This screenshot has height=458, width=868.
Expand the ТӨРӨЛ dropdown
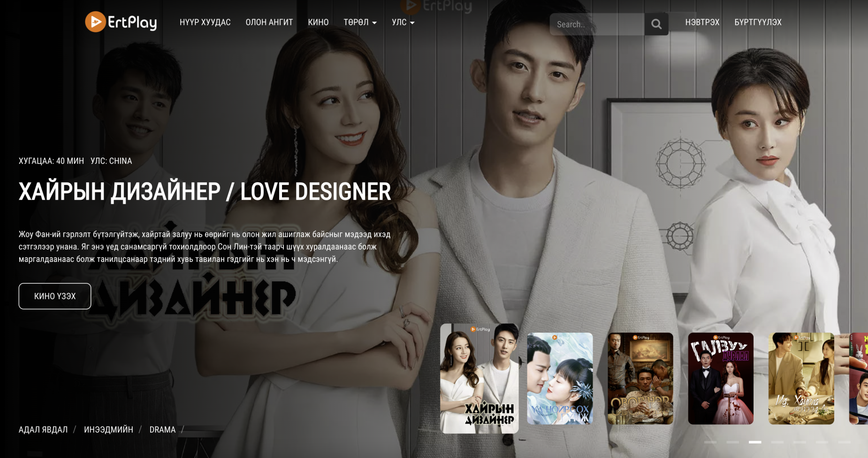pyautogui.click(x=360, y=23)
